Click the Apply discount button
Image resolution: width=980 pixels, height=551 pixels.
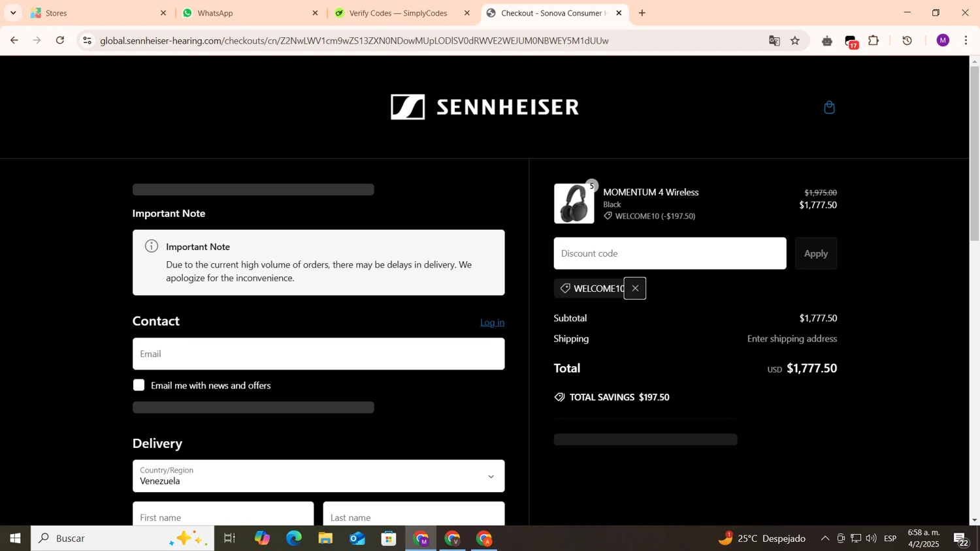coord(815,253)
